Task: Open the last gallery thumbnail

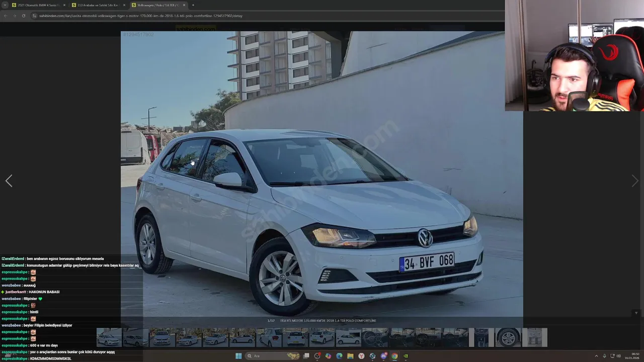Action: (534, 337)
